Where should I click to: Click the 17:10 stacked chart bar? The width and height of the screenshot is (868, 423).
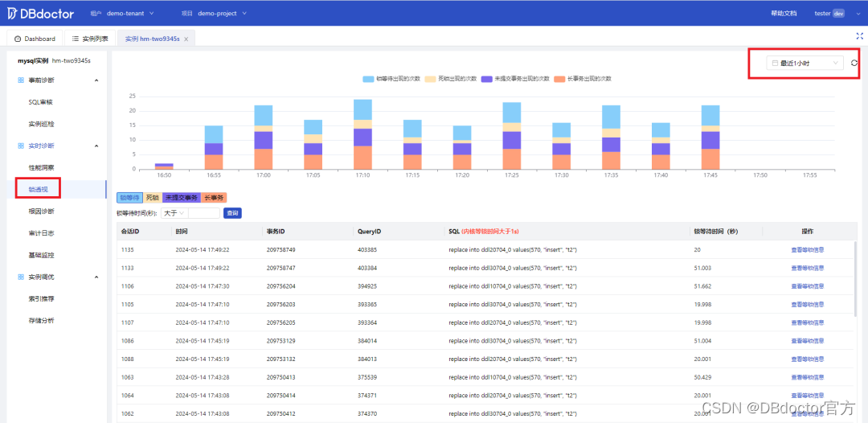click(362, 134)
